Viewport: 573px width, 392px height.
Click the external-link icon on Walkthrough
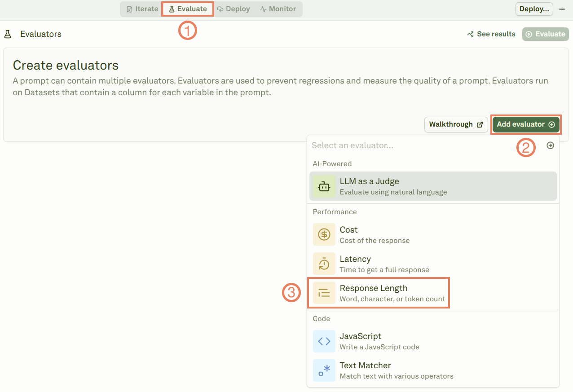[480, 124]
